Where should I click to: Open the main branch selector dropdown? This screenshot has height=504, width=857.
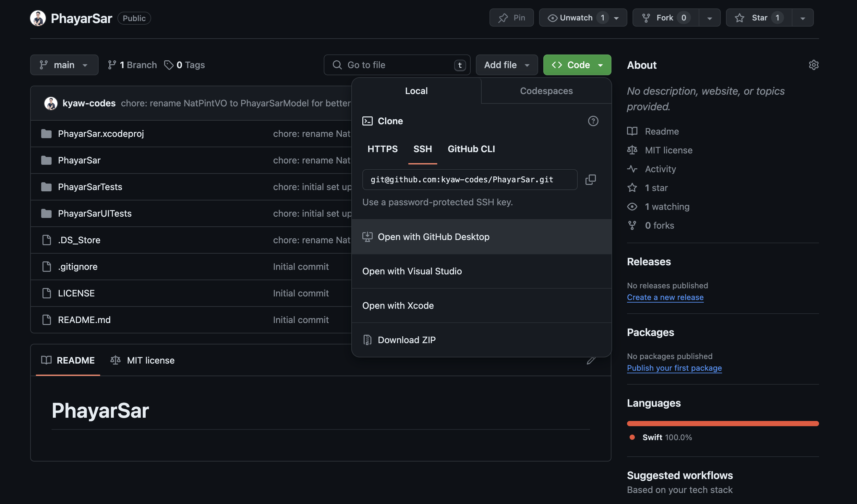pos(64,65)
